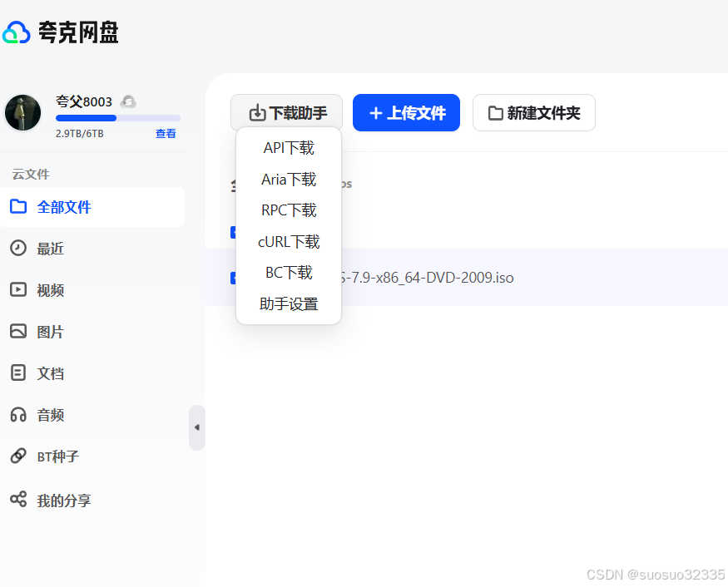The width and height of the screenshot is (728, 587).
Task: Click the 夸父8003 username
Action: (x=84, y=101)
